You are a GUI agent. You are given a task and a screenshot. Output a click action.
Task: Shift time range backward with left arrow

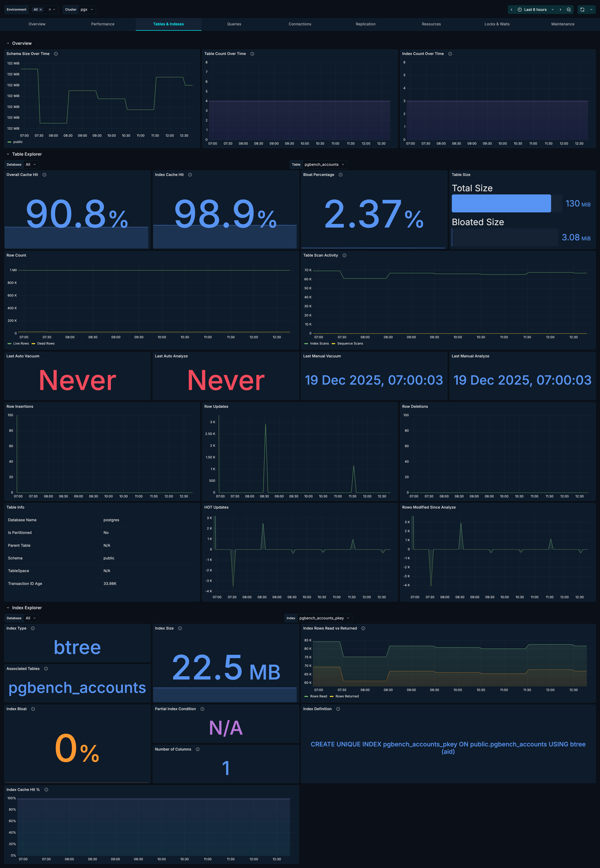(511, 9)
